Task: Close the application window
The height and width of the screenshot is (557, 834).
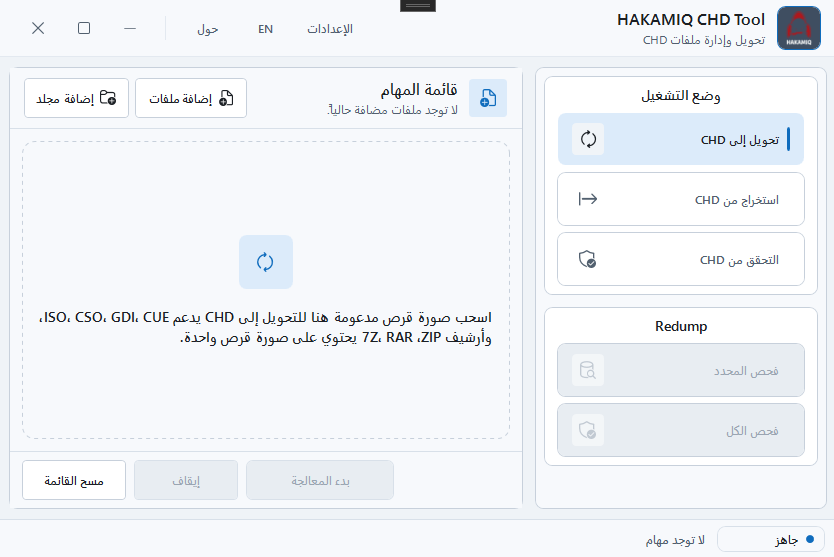Action: (38, 28)
